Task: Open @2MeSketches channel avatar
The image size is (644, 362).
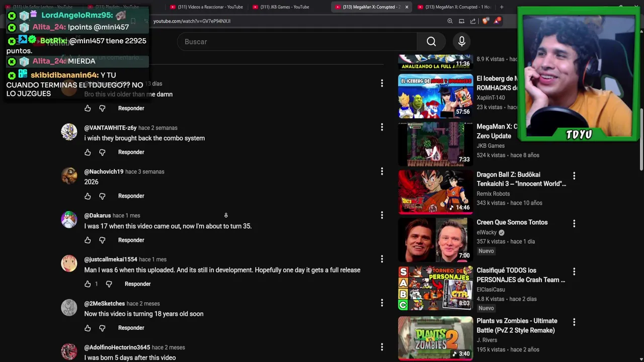Action: click(69, 308)
